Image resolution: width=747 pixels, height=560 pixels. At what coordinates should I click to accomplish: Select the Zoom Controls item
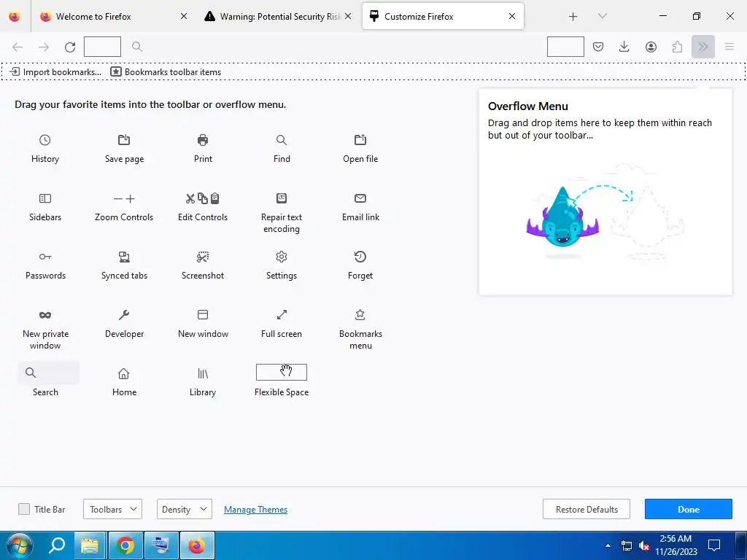124,207
